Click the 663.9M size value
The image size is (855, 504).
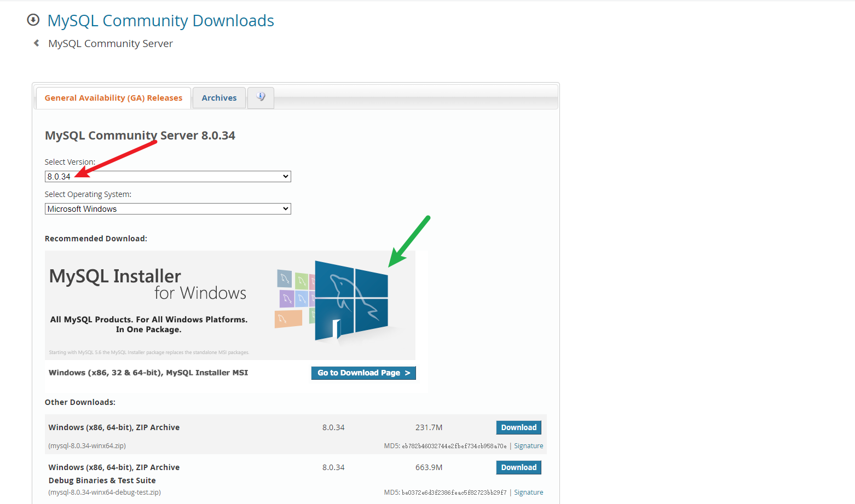tap(429, 467)
